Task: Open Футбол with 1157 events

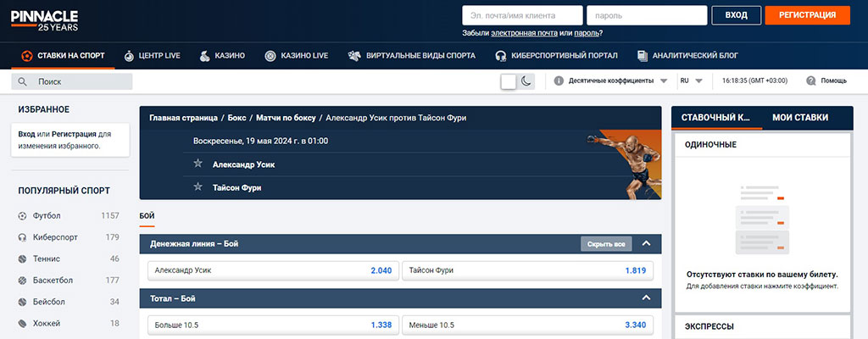Action: pos(70,215)
